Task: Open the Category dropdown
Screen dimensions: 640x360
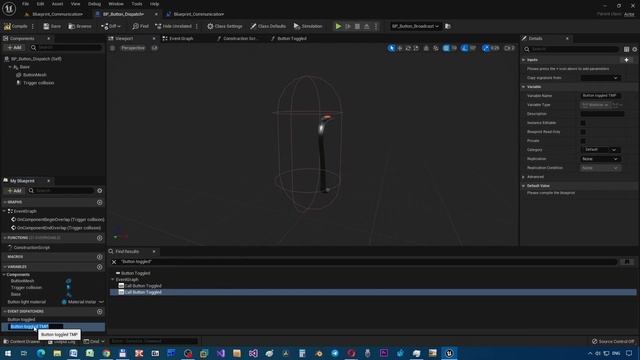Action: click(x=600, y=150)
